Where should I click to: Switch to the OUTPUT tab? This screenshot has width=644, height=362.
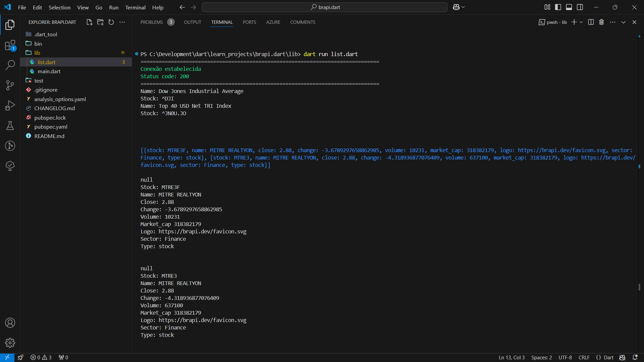click(193, 22)
